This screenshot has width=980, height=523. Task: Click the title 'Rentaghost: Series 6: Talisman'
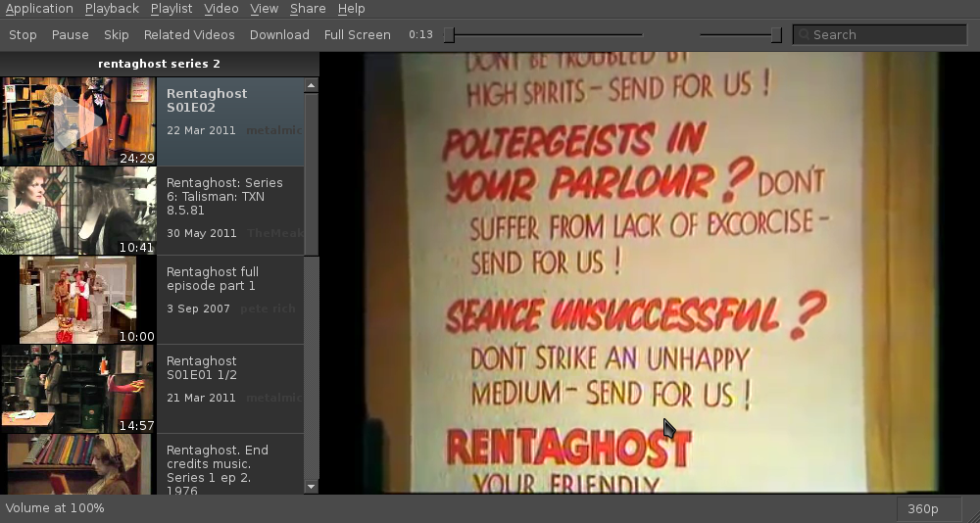[224, 196]
